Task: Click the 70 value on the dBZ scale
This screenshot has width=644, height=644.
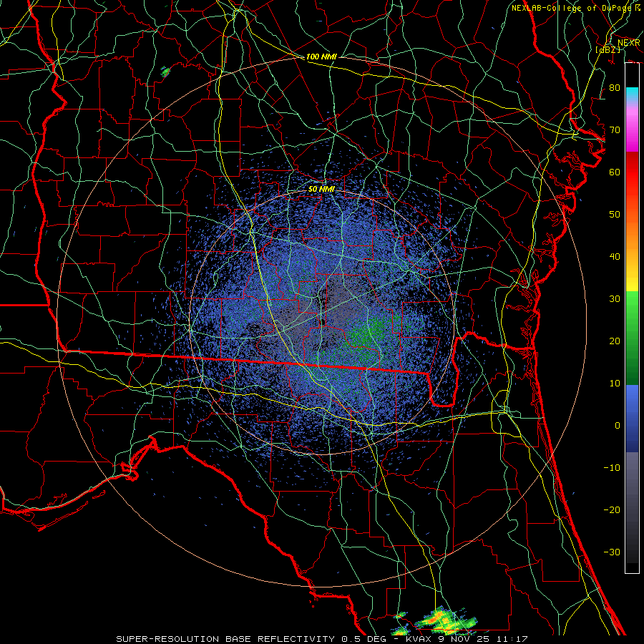Action: pyautogui.click(x=615, y=130)
